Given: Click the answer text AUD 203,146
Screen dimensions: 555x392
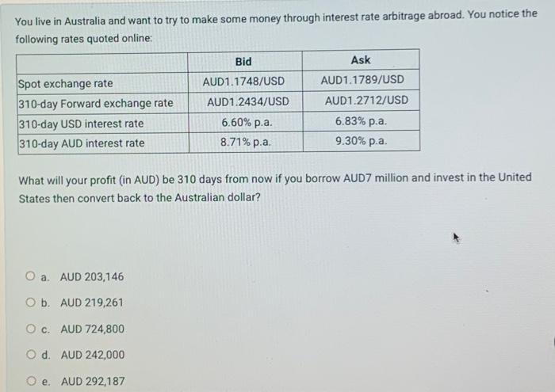Looking at the screenshot, I should pyautogui.click(x=92, y=276).
